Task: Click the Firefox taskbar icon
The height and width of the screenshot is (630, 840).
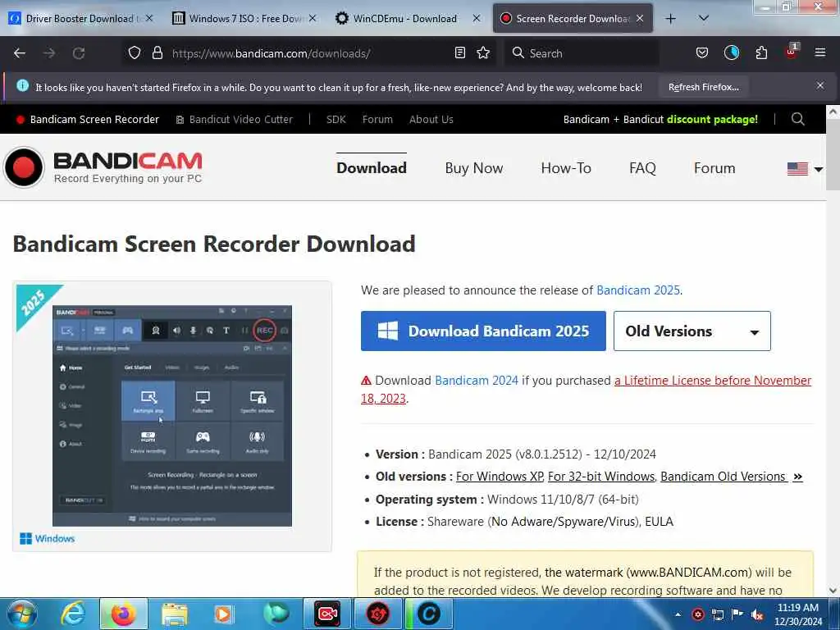Action: 124,614
